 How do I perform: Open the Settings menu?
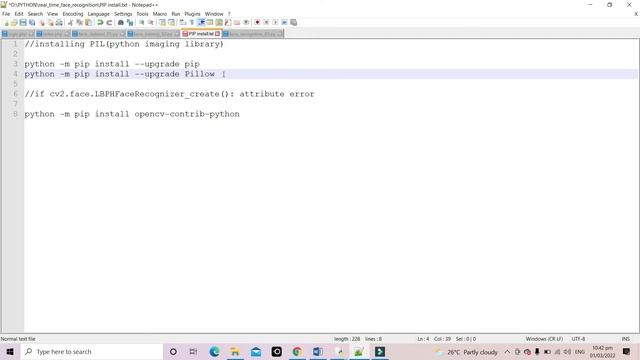tap(123, 14)
